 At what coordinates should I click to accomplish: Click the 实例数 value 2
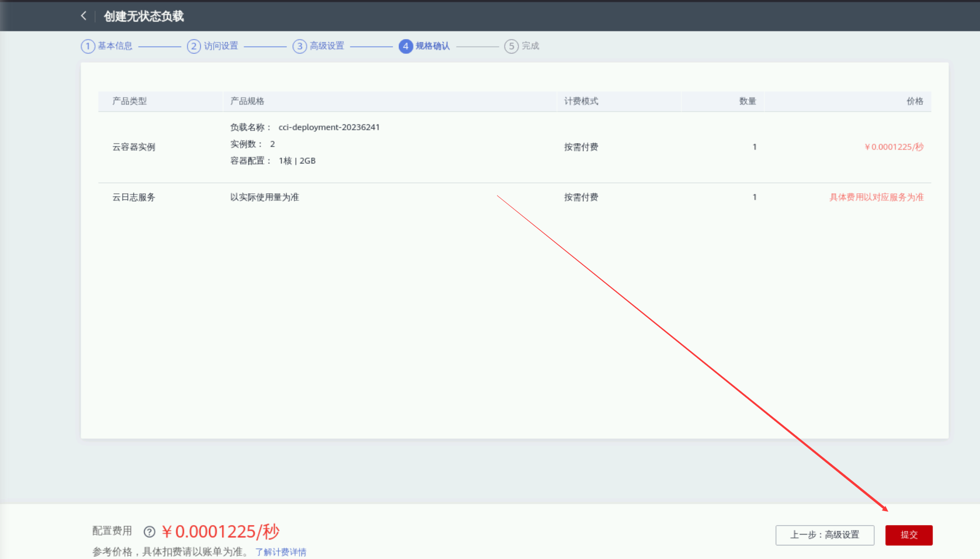click(272, 144)
